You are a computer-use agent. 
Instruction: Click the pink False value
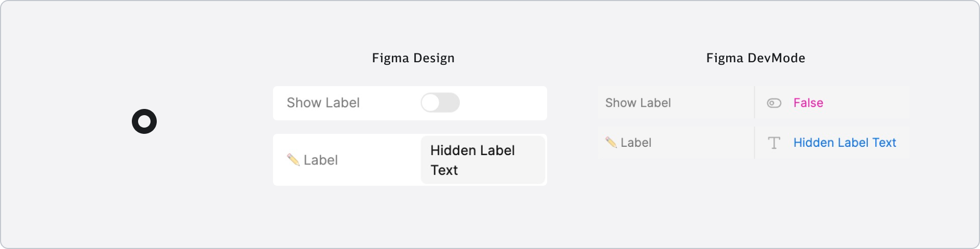tap(808, 103)
